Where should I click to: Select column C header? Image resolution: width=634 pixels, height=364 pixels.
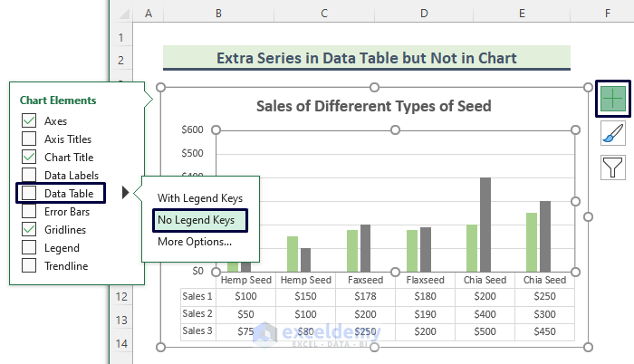point(324,12)
